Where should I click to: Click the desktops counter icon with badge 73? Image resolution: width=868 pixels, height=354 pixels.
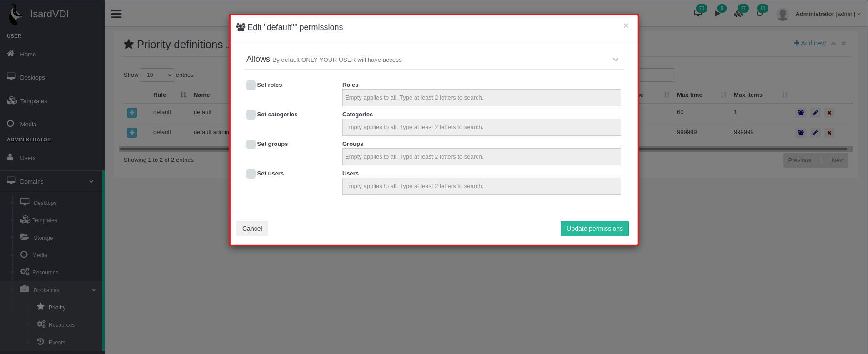[x=698, y=13]
